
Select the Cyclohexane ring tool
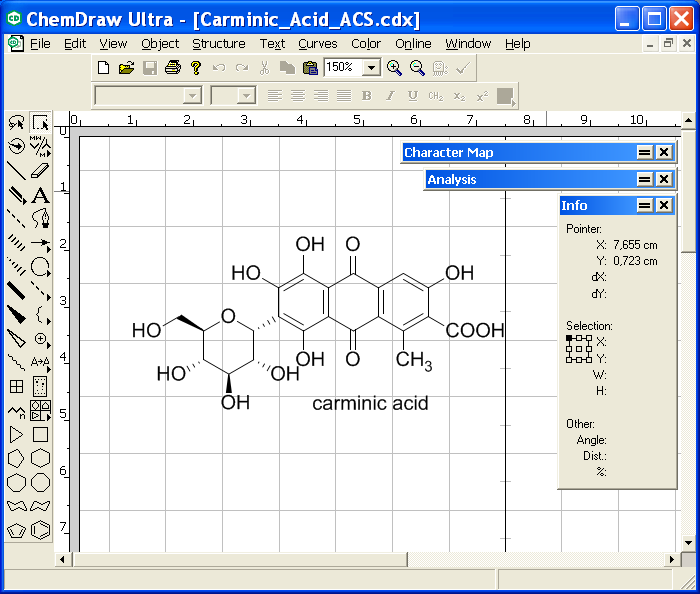click(x=40, y=458)
